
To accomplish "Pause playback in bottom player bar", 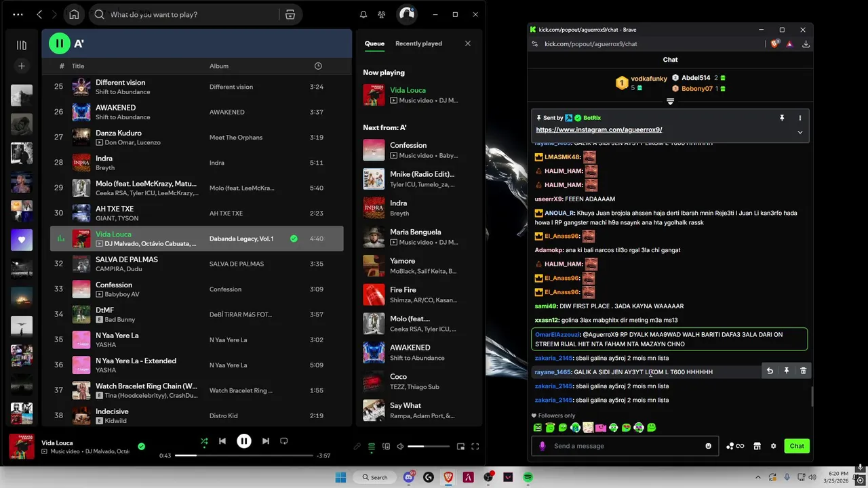I will (244, 441).
